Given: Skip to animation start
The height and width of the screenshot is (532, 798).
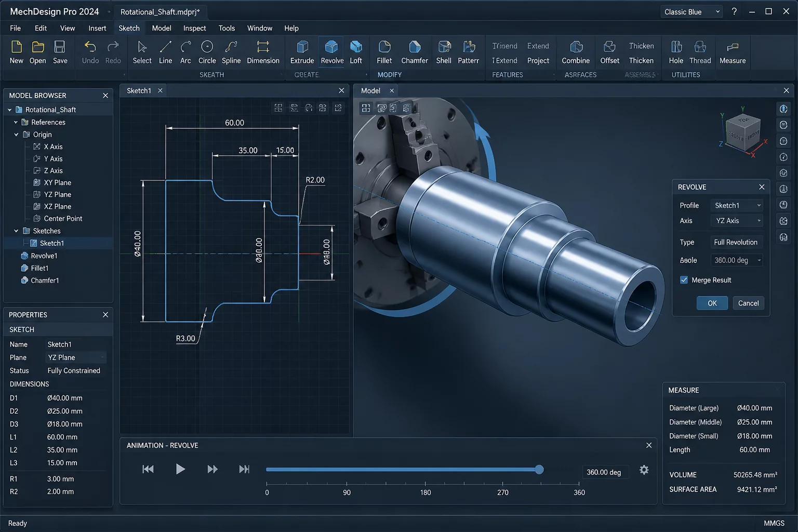Looking at the screenshot, I should pos(148,469).
